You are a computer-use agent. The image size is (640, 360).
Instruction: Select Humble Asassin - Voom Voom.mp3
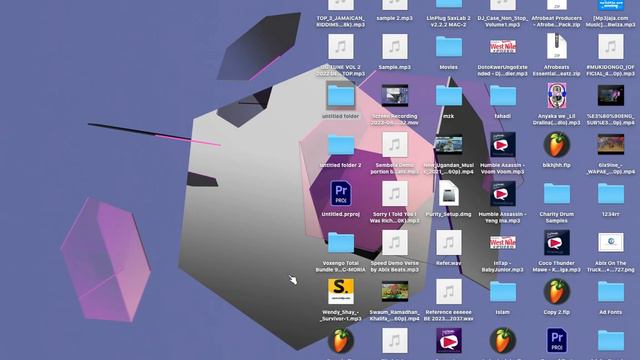502,145
